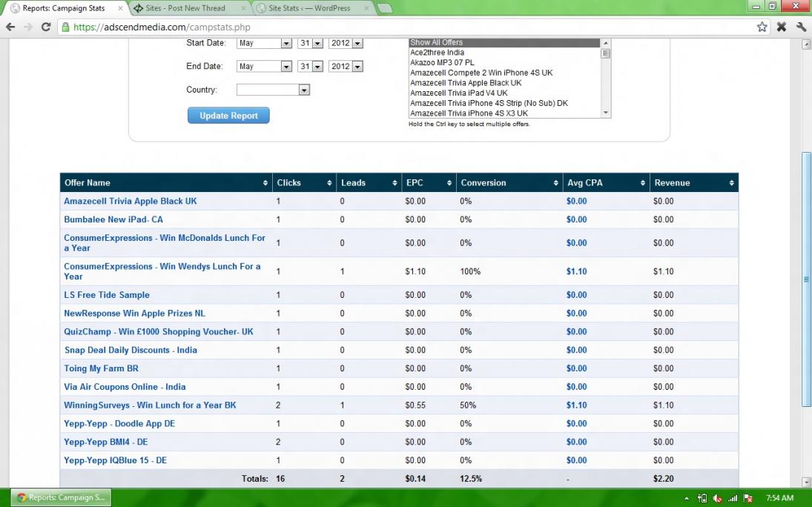Screen dimensions: 812x507
Task: Close the Reports: Campaign Stats tab
Action: click(121, 8)
